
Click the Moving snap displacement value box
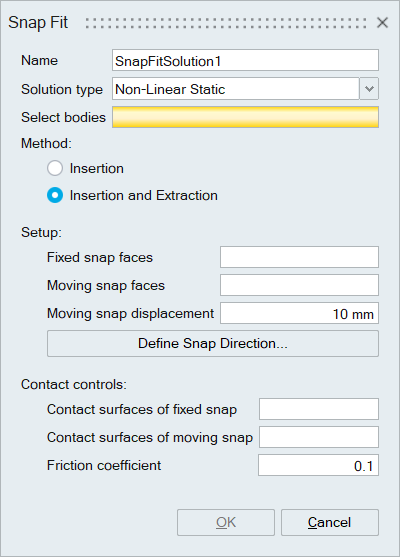click(299, 313)
